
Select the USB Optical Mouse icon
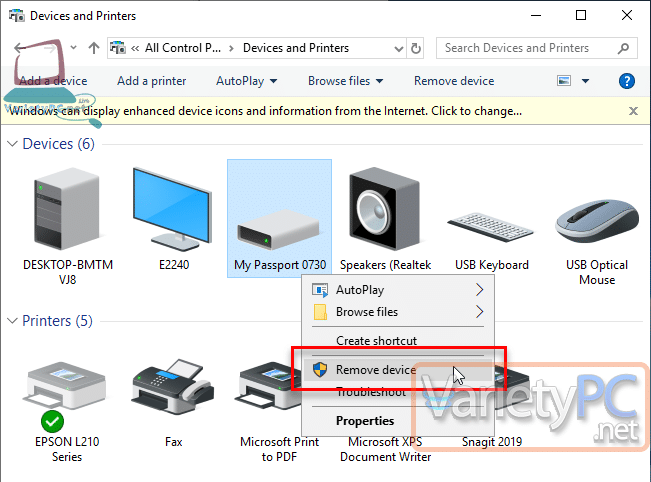click(x=597, y=221)
